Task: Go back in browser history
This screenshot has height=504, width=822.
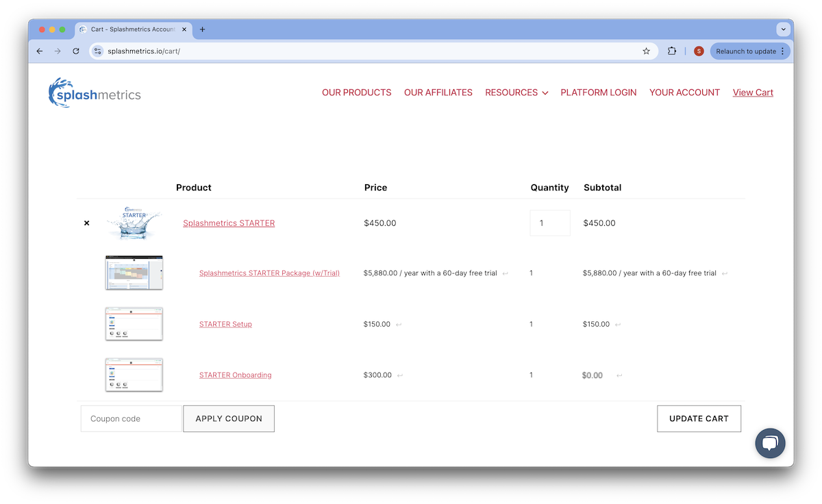Action: (x=40, y=51)
